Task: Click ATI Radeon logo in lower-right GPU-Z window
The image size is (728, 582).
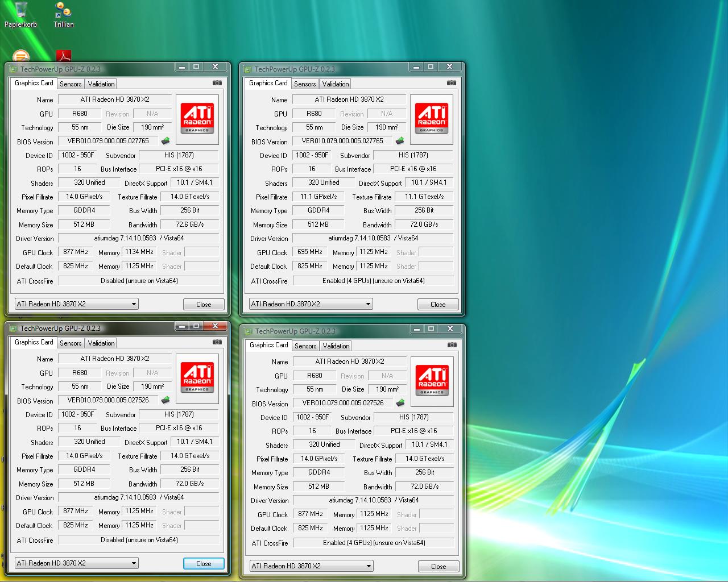Action: [432, 381]
